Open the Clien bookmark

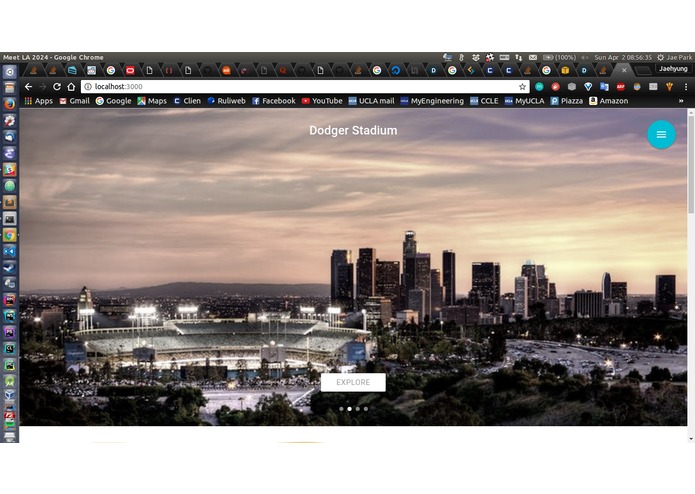(187, 101)
